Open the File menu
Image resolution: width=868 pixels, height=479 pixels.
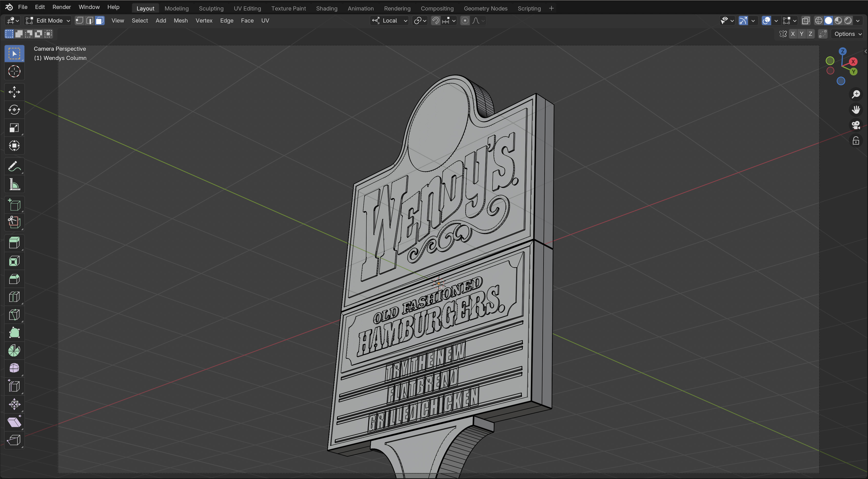tap(23, 7)
